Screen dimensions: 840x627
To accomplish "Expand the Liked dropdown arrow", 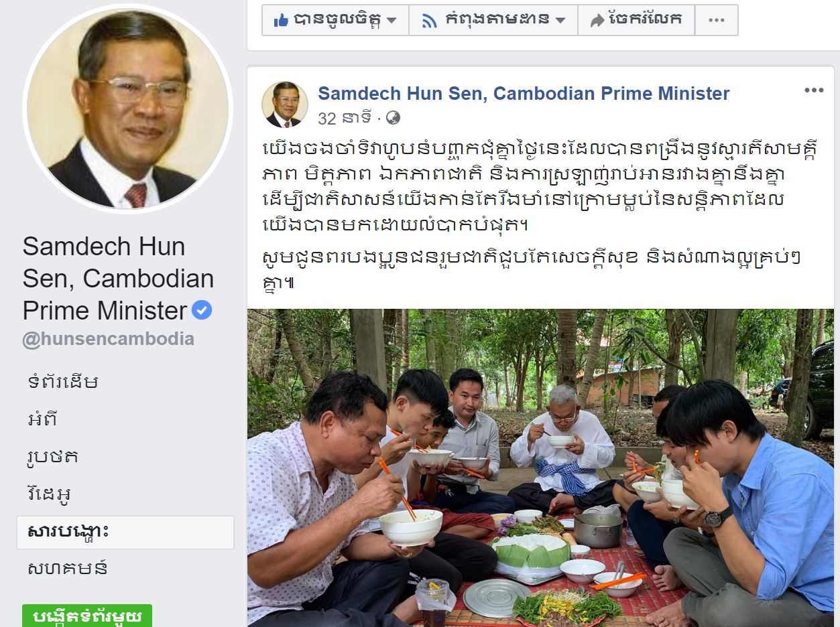I will click(392, 21).
